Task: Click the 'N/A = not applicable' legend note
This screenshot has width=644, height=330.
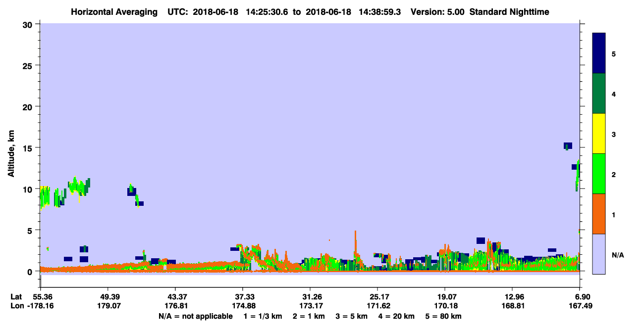Action: click(195, 316)
